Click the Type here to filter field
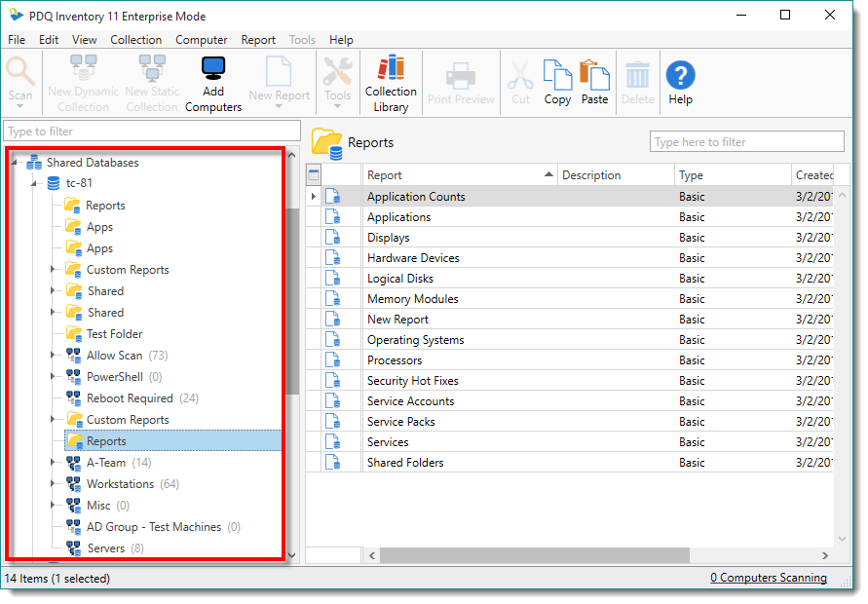The height and width of the screenshot is (604, 868). [x=747, y=141]
